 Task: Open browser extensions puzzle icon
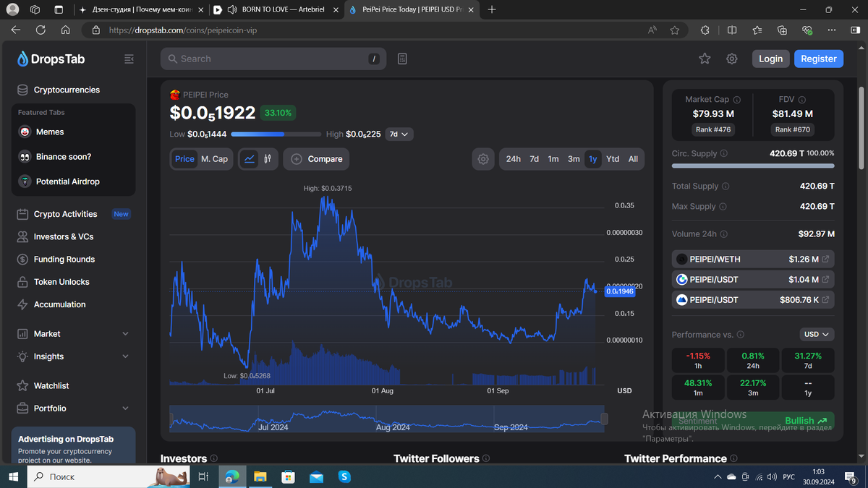click(x=705, y=30)
